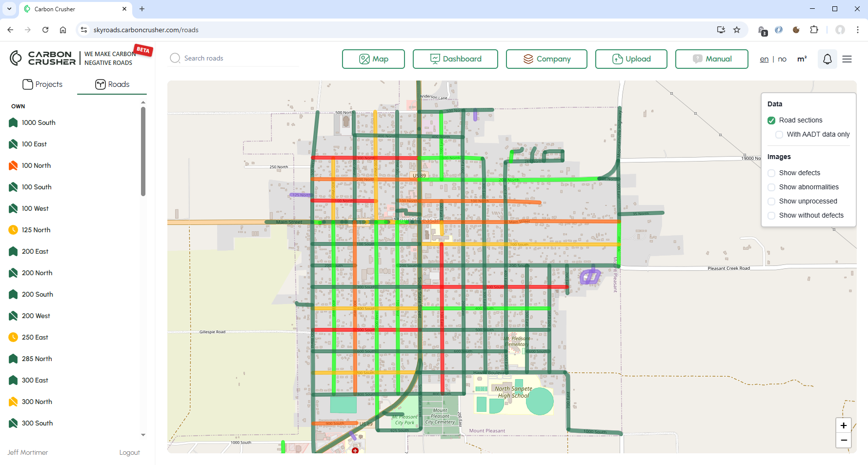Click the 200 North road icon

[x=13, y=273]
